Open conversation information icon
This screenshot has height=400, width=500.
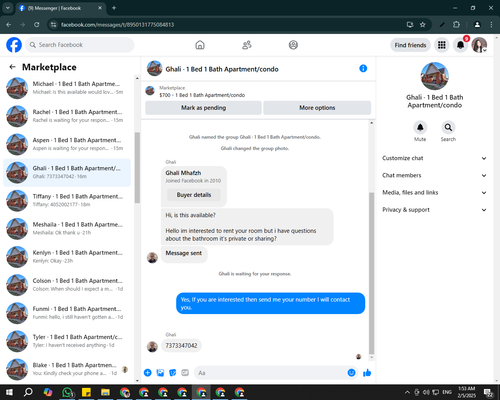click(363, 68)
